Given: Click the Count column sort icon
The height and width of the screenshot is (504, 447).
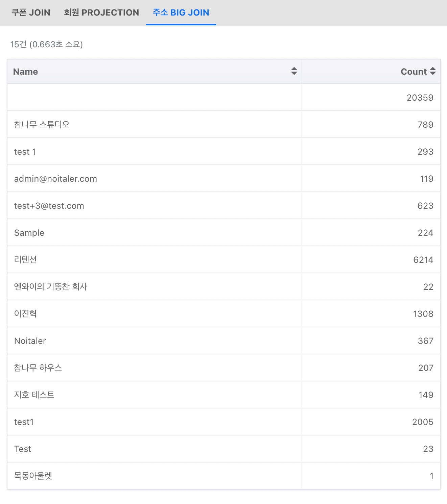Looking at the screenshot, I should click(x=433, y=71).
